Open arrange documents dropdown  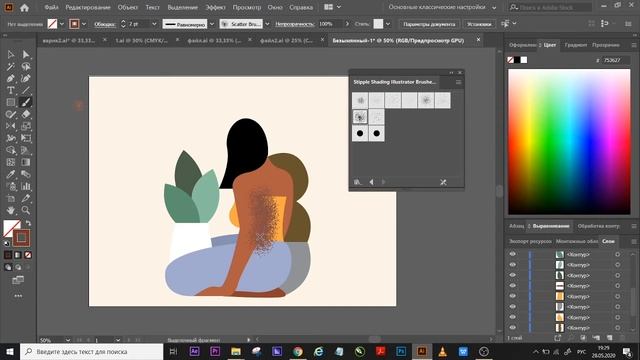pyautogui.click(x=333, y=7)
